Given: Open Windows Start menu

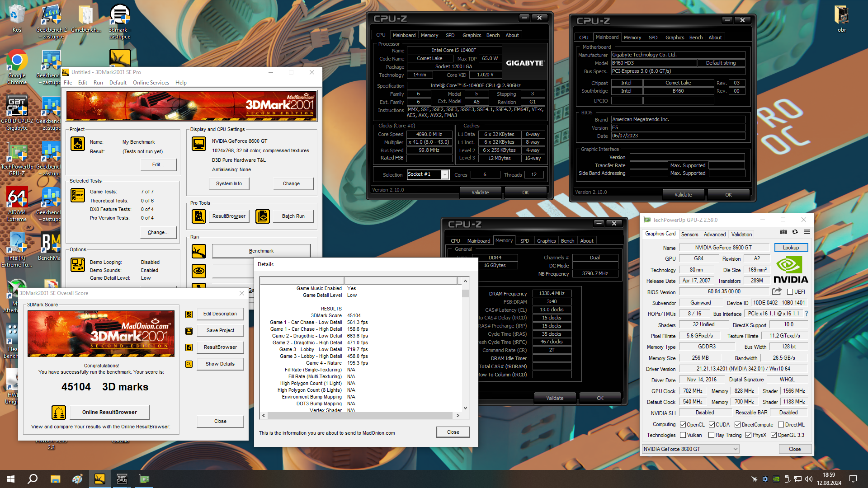Looking at the screenshot, I should coord(11,479).
